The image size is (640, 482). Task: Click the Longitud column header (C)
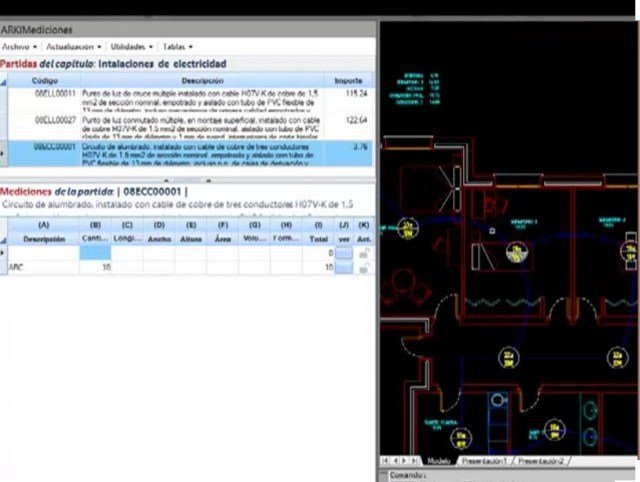pos(127,231)
